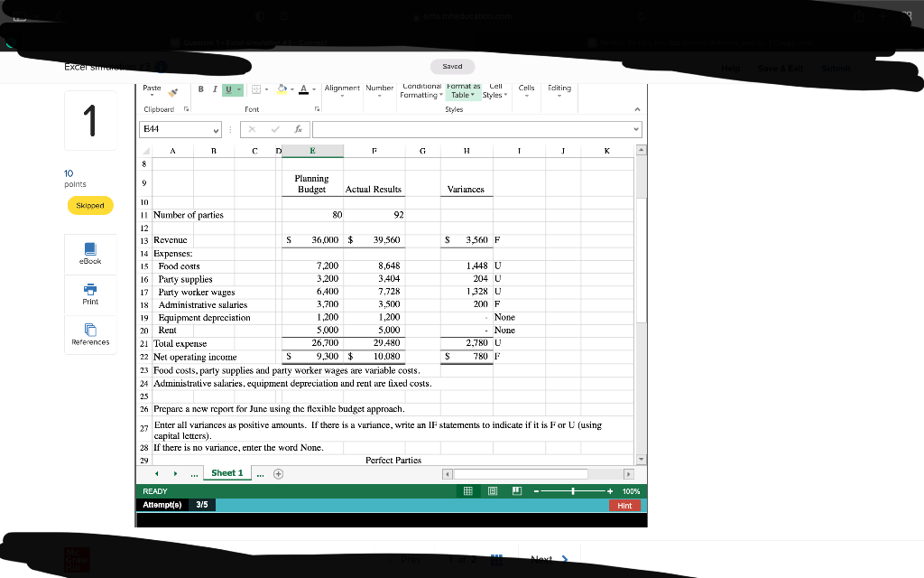Click the Insert Function fx icon
924x578 pixels.
click(x=296, y=128)
